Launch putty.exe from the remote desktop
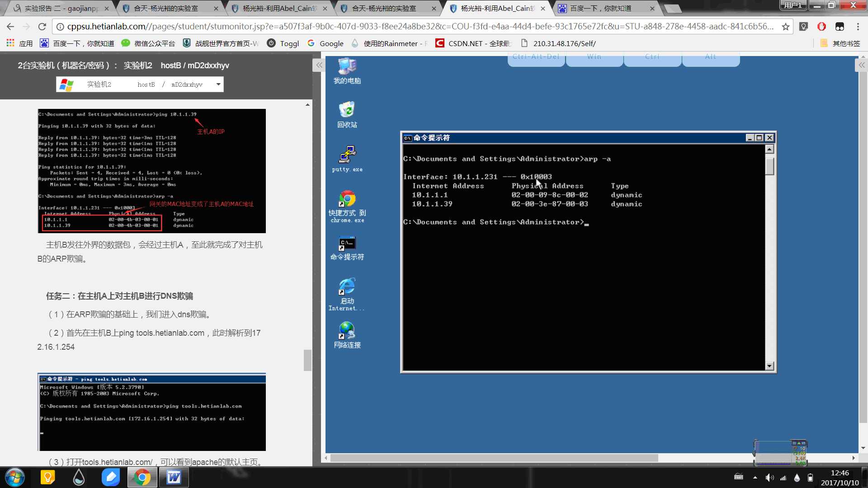This screenshot has width=868, height=488. (347, 159)
